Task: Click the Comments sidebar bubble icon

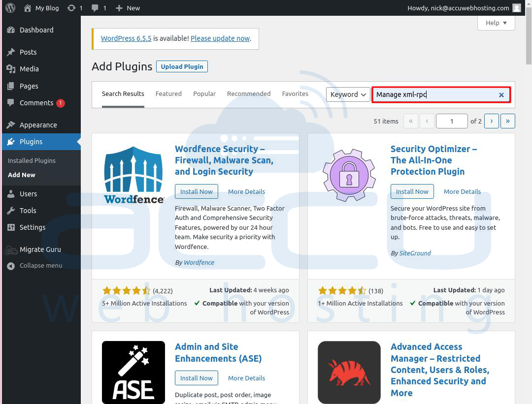Action: click(11, 103)
